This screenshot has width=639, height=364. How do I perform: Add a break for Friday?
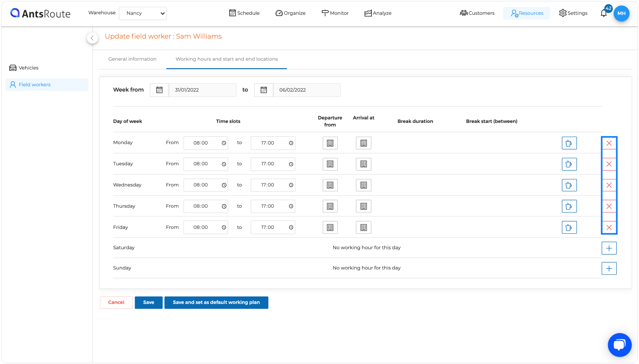(x=569, y=227)
